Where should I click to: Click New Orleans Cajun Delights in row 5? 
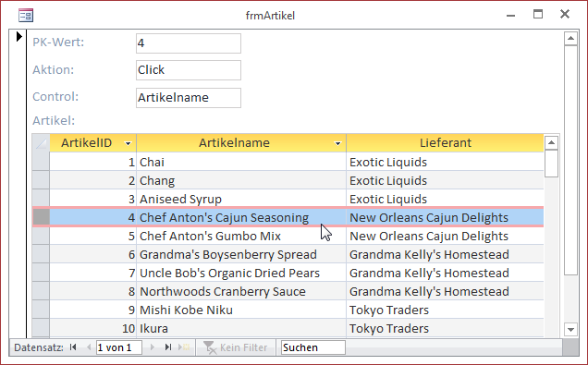pyautogui.click(x=445, y=236)
